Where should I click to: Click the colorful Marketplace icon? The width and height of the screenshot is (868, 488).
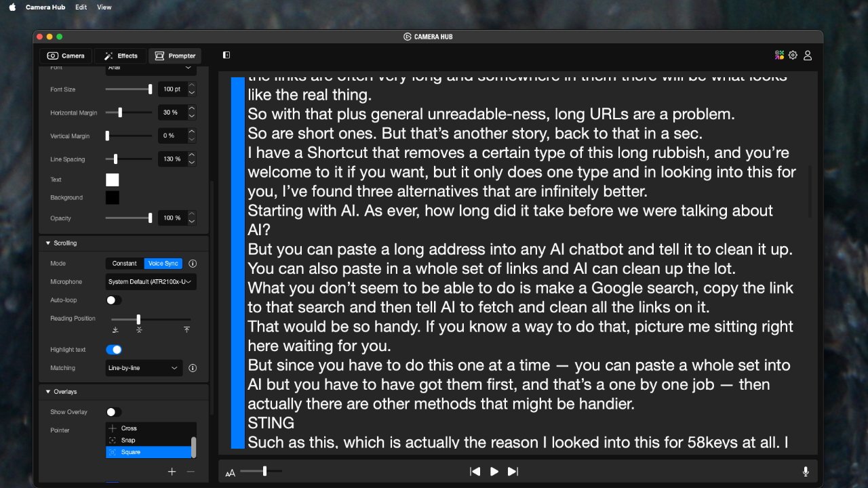pos(779,55)
